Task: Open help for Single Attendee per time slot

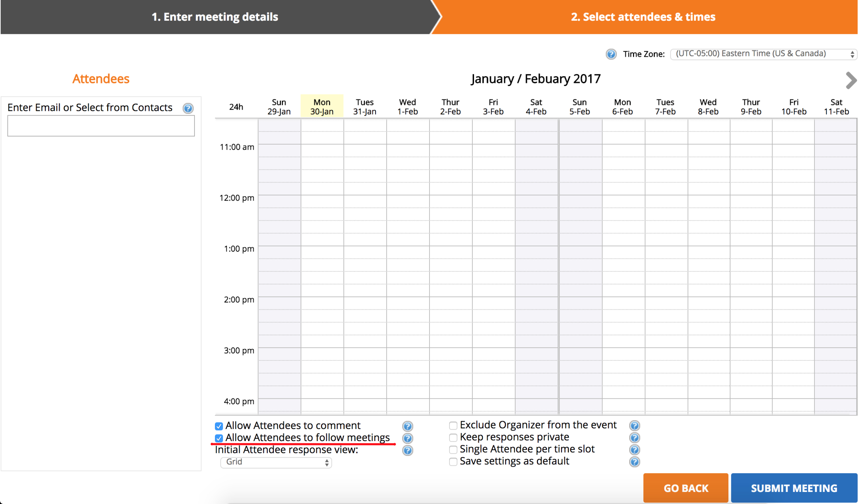Action: pos(635,449)
